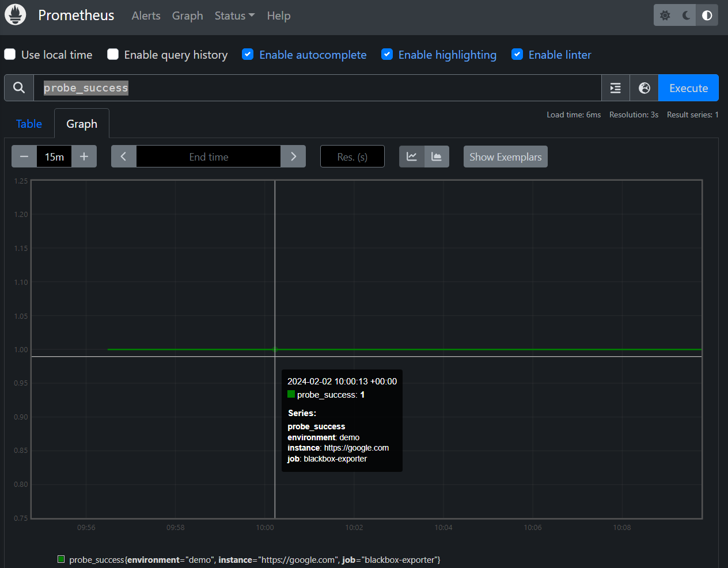Show stacked area graph

pyautogui.click(x=437, y=157)
